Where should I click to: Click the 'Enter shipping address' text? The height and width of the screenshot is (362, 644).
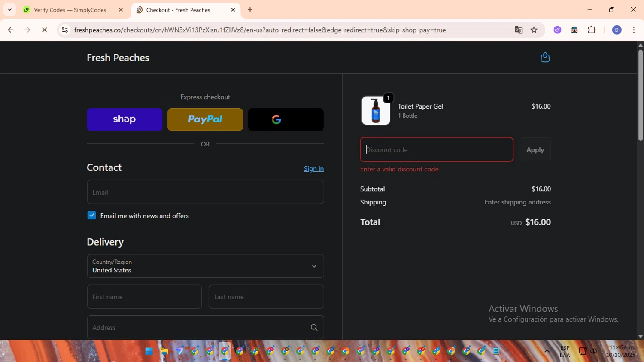[517, 202]
